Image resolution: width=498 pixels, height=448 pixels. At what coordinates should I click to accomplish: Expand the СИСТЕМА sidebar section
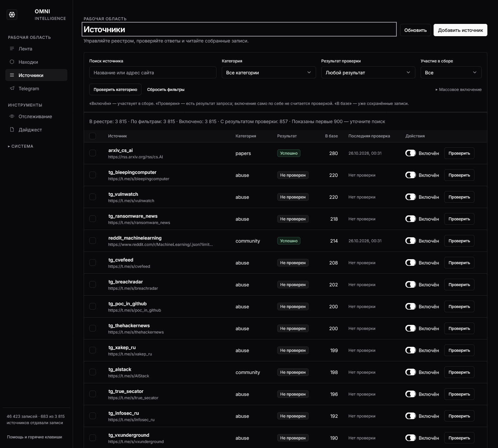(21, 146)
